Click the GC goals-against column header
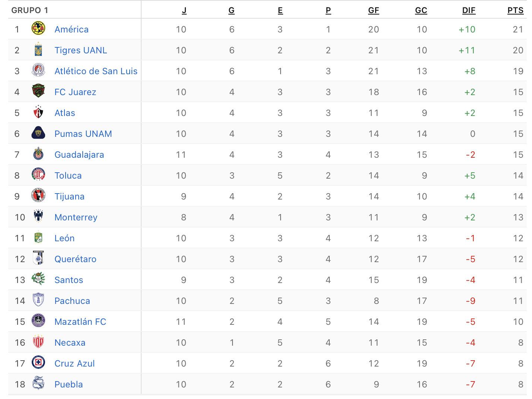 click(x=421, y=10)
